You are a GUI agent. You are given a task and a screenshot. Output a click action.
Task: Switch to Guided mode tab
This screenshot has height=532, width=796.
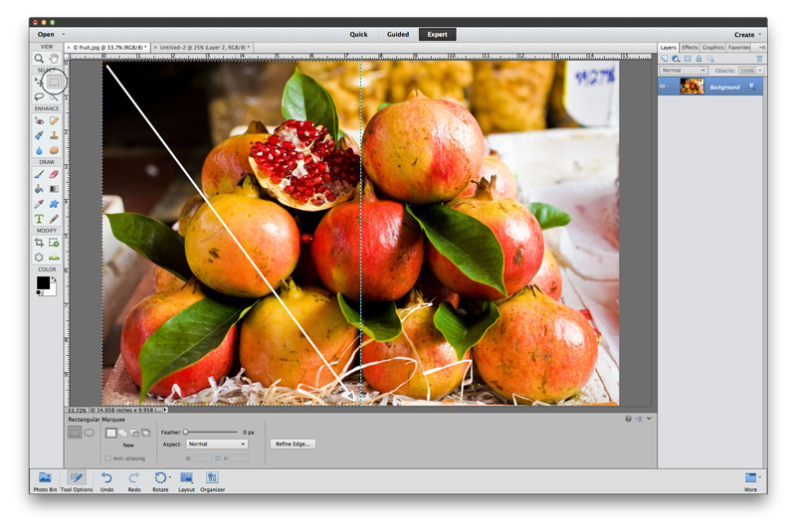point(398,35)
